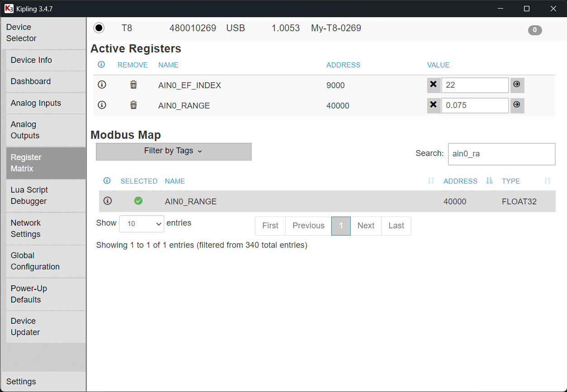
Task: Write AIN0_RANGE value with arrow button
Action: 517,105
